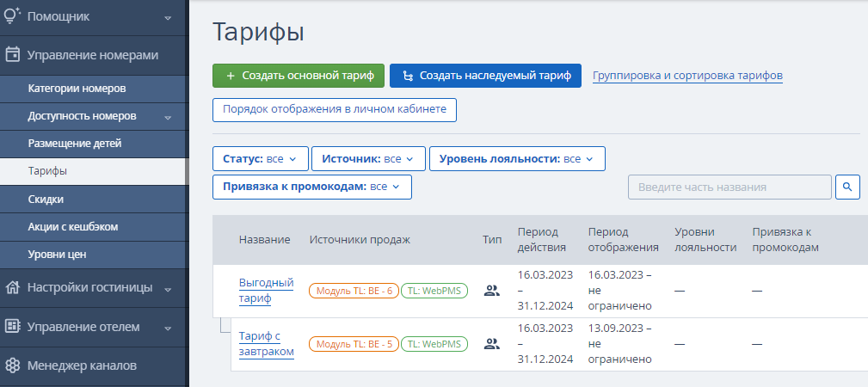The height and width of the screenshot is (387, 868).
Task: Click the guests icon in Выгодный тариф row
Action: tap(491, 290)
